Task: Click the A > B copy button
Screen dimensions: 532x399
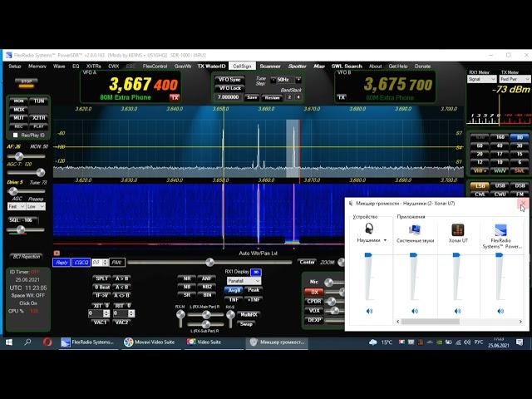Action: [x=121, y=278]
